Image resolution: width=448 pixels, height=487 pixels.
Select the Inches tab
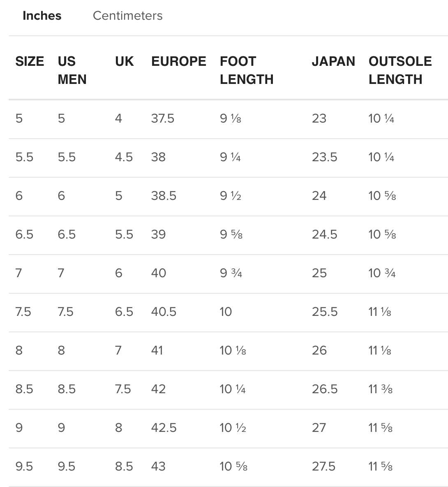(x=42, y=16)
